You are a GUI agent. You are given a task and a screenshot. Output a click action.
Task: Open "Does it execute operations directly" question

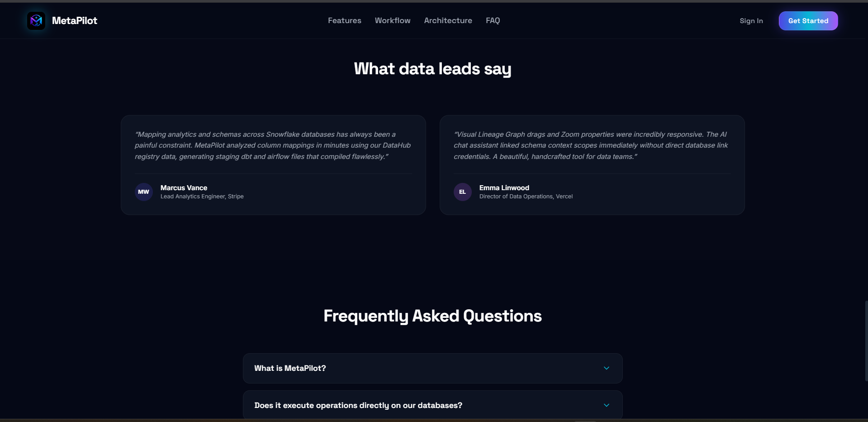[433, 405]
